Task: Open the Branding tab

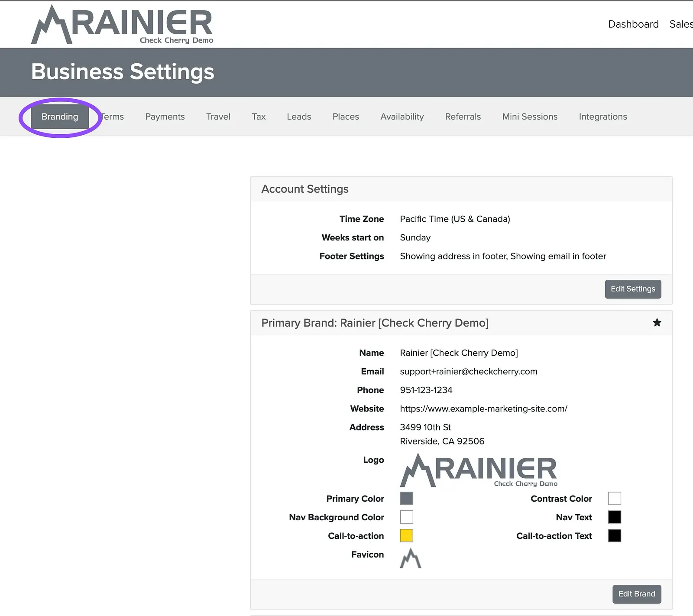Action: 60,117
